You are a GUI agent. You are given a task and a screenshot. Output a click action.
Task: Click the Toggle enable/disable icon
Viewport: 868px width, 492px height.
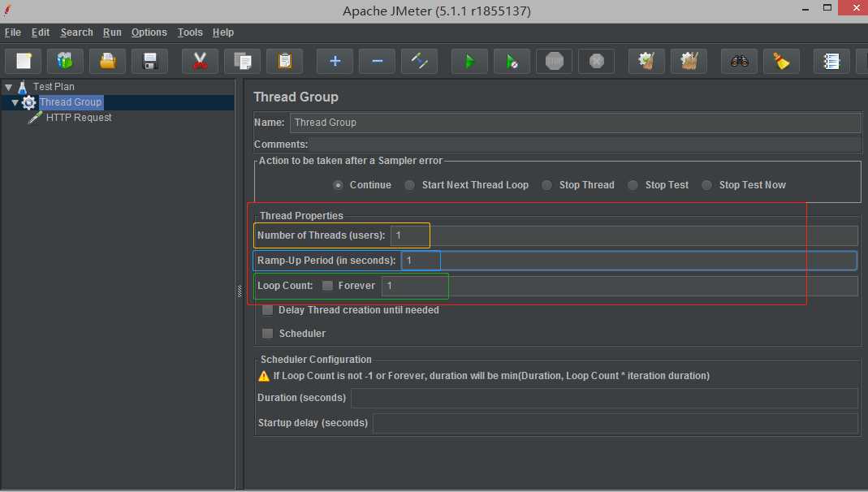(419, 61)
